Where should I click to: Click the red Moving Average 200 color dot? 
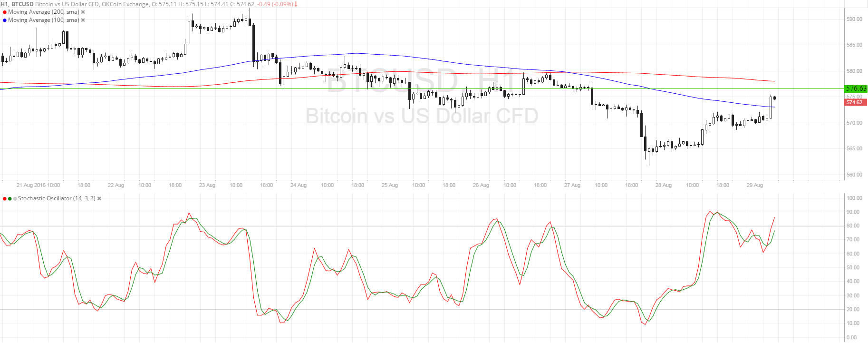point(5,12)
